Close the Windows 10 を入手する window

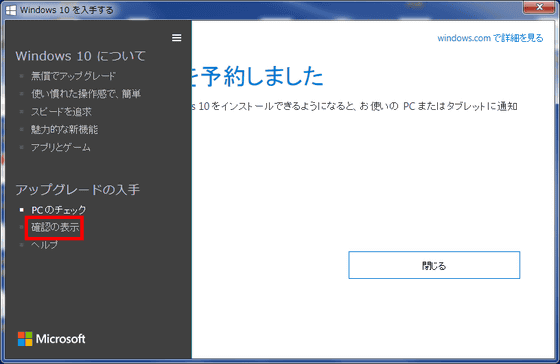pyautogui.click(x=539, y=7)
